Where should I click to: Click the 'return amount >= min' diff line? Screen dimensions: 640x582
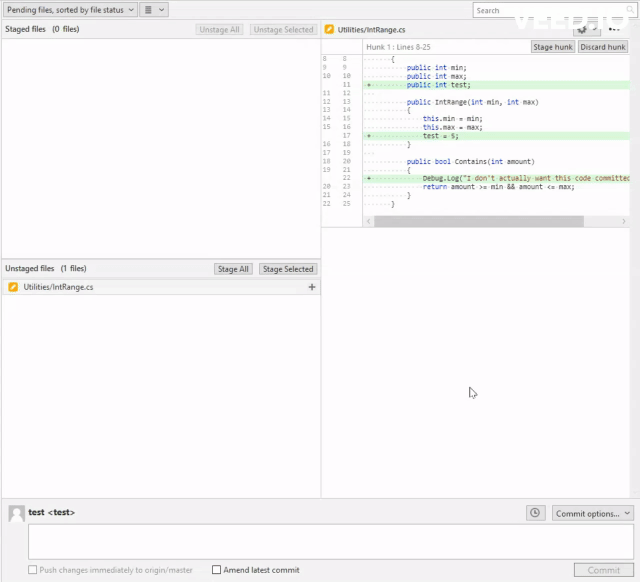coord(498,187)
